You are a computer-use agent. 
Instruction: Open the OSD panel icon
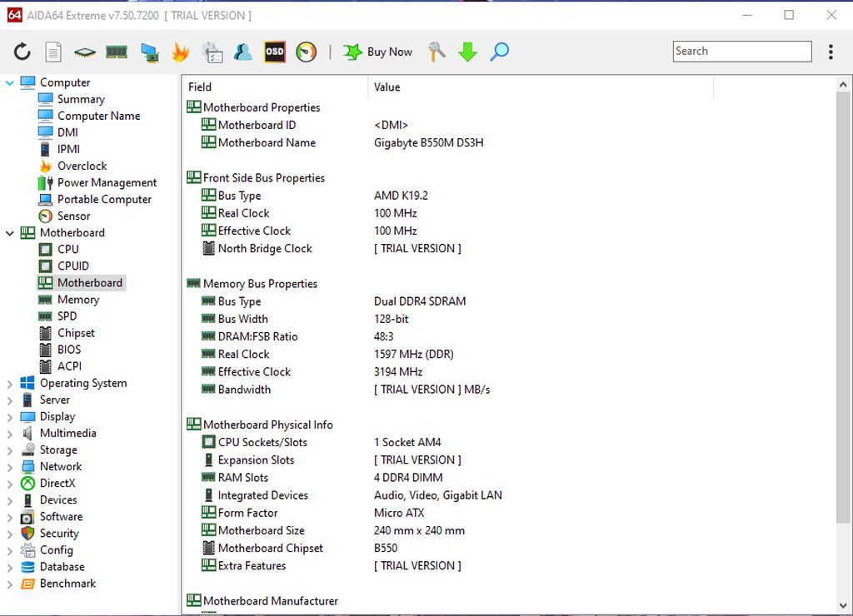275,52
